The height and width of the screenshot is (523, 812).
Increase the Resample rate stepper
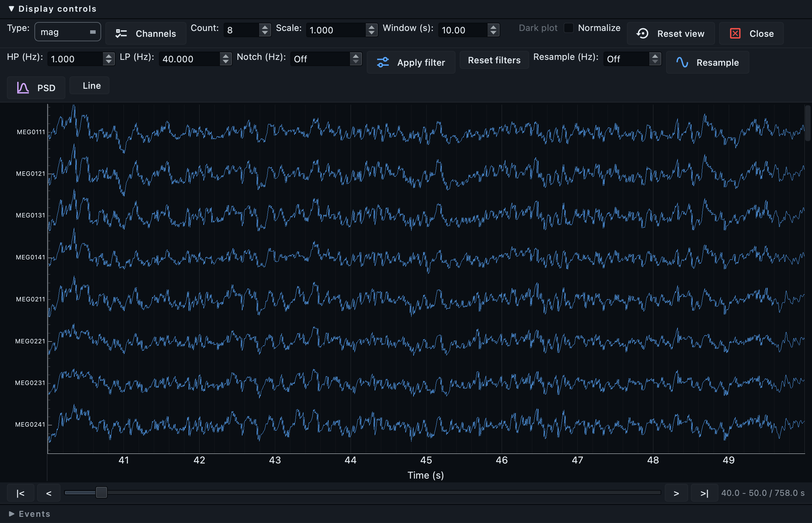[x=655, y=56]
